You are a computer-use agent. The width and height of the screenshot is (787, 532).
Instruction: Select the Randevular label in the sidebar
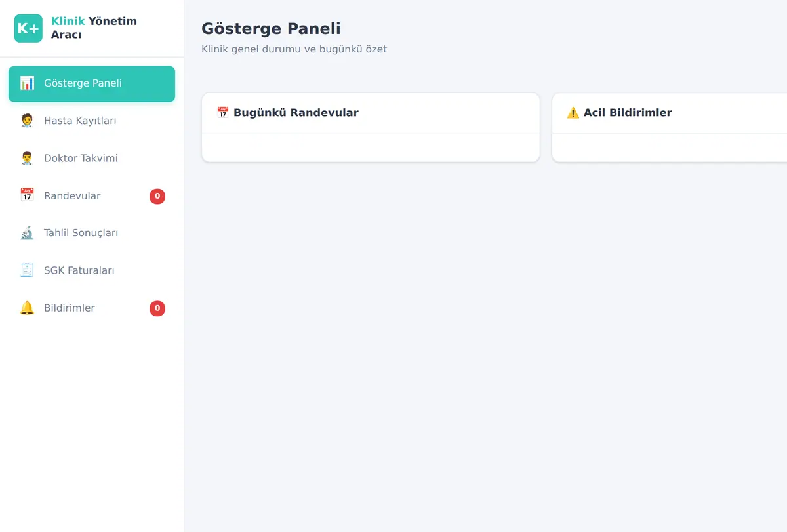72,196
